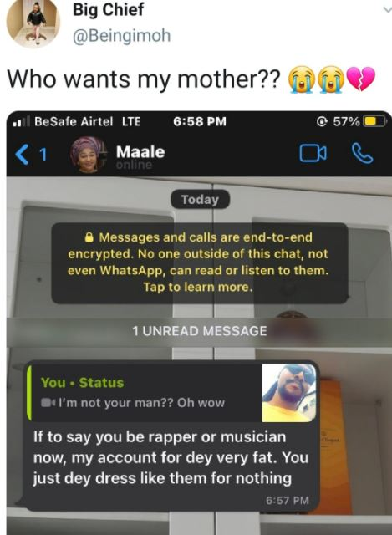Viewport: 392px width, 535px height.
Task: Tap the Big Chief display name
Action: click(108, 9)
